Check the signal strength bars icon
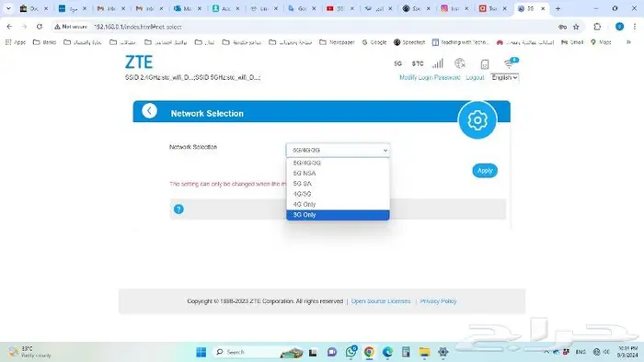This screenshot has height=362, width=644. click(438, 63)
